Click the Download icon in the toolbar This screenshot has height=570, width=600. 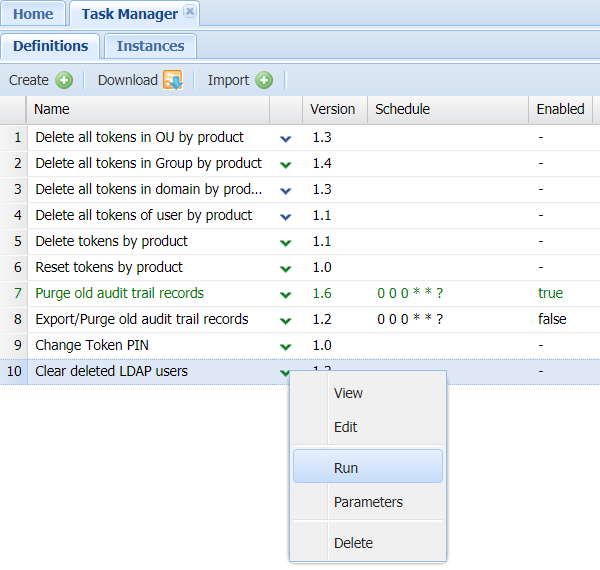172,81
